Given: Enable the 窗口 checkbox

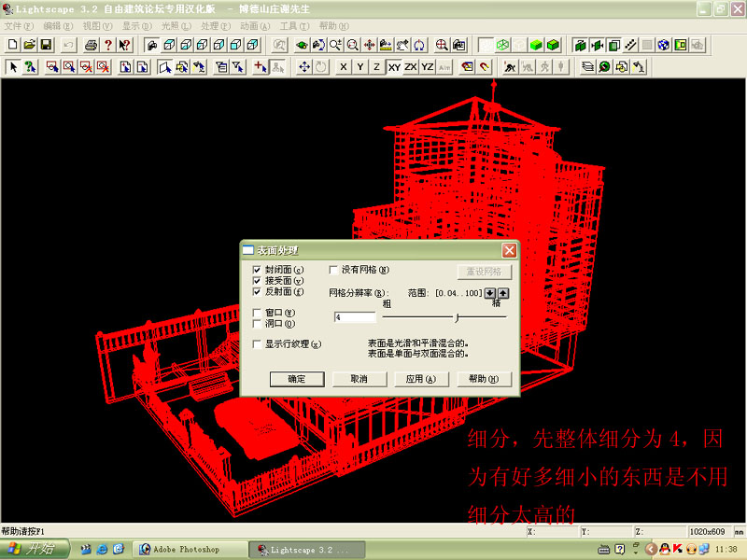Looking at the screenshot, I should [257, 313].
